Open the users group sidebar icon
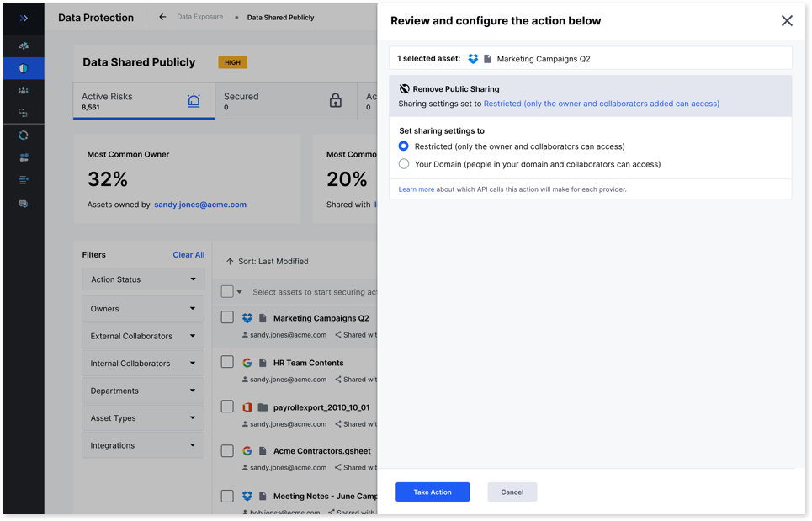Image resolution: width=812 pixels, height=521 pixels. pyautogui.click(x=24, y=90)
